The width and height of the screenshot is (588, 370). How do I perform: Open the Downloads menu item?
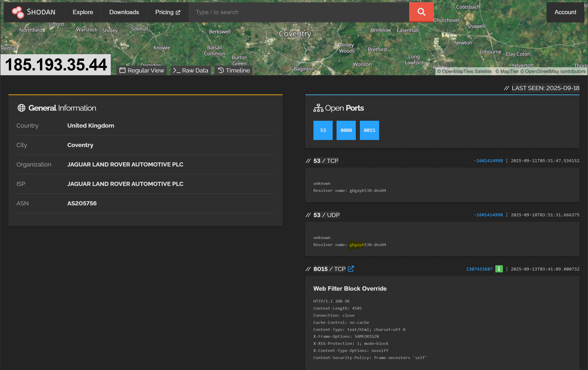tap(124, 12)
